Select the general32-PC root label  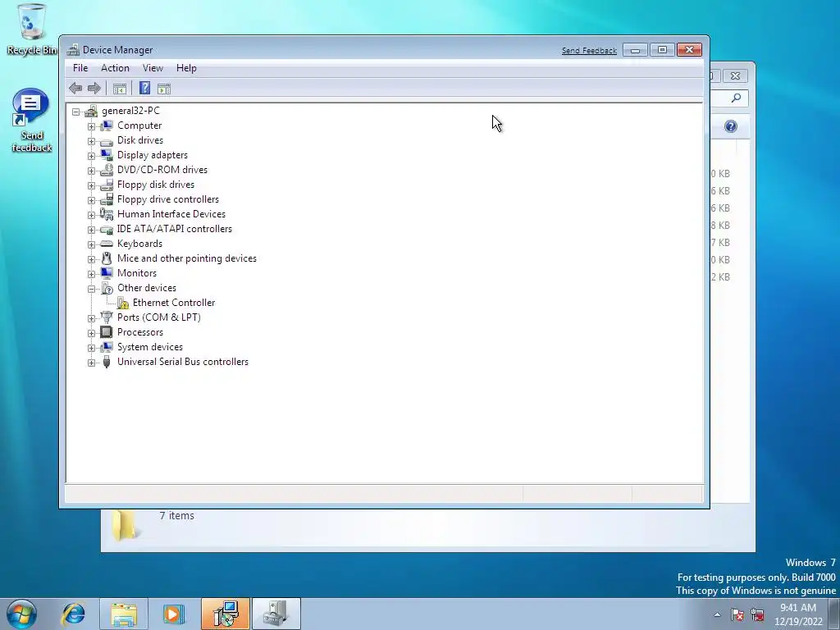point(130,111)
